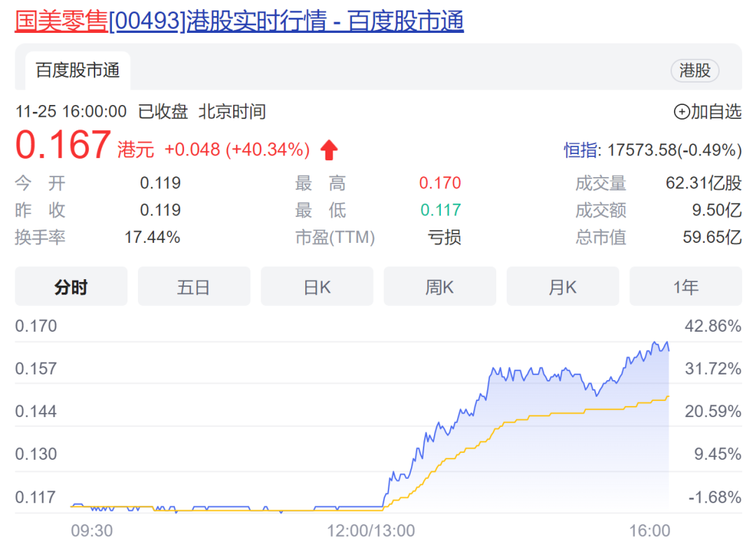Click the 42.86% percentage axis label
The height and width of the screenshot is (548, 756).
(713, 326)
